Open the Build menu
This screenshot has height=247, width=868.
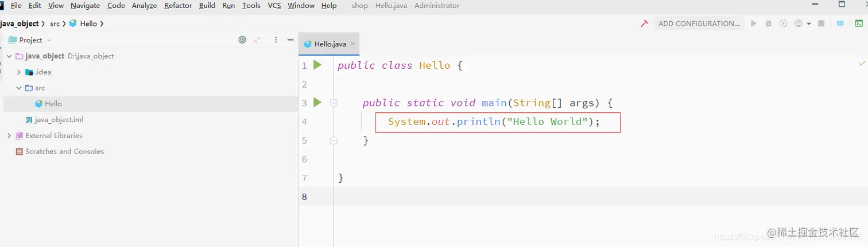tap(207, 5)
